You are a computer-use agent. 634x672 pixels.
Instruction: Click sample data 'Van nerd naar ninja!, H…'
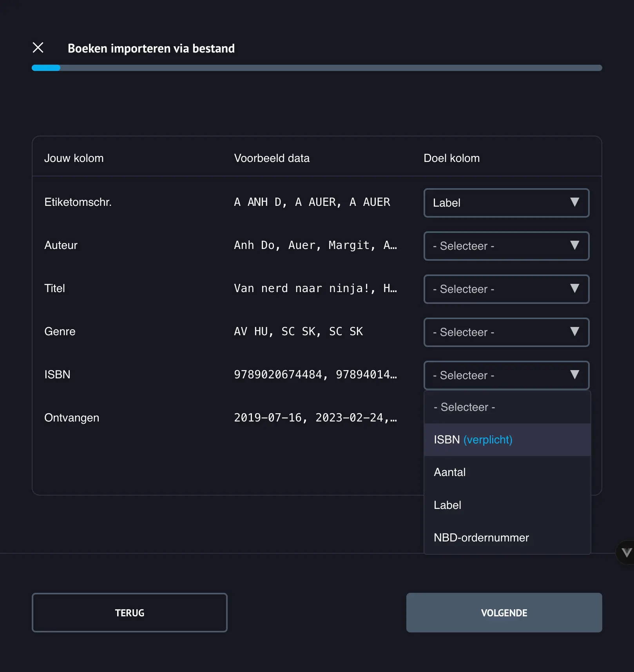315,289
